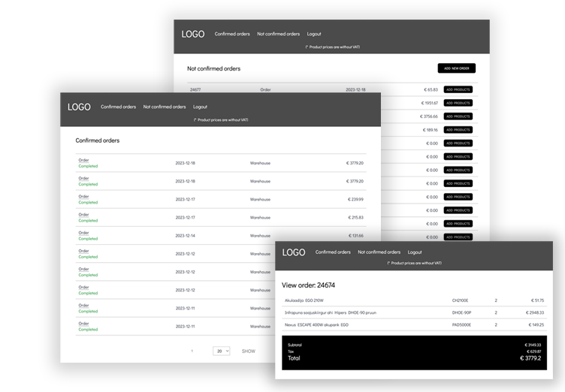This screenshot has height=392, width=565.
Task: Open the first Order link dated 2023-12-18
Action: click(x=83, y=160)
